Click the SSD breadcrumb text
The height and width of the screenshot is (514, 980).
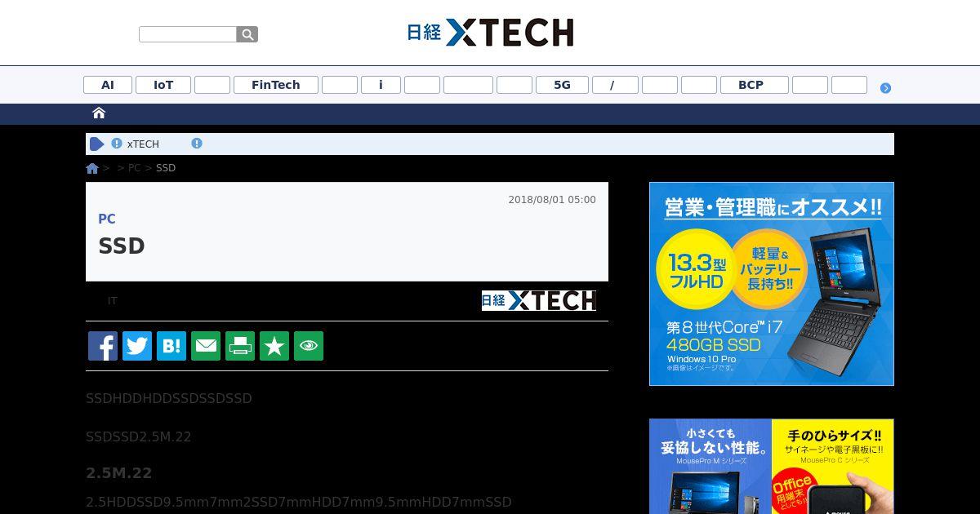coord(166,168)
